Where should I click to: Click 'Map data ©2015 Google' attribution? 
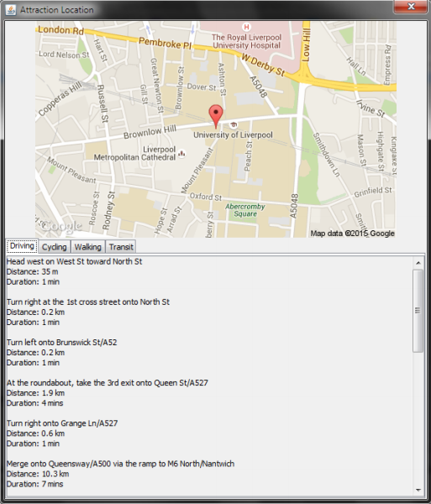point(352,234)
